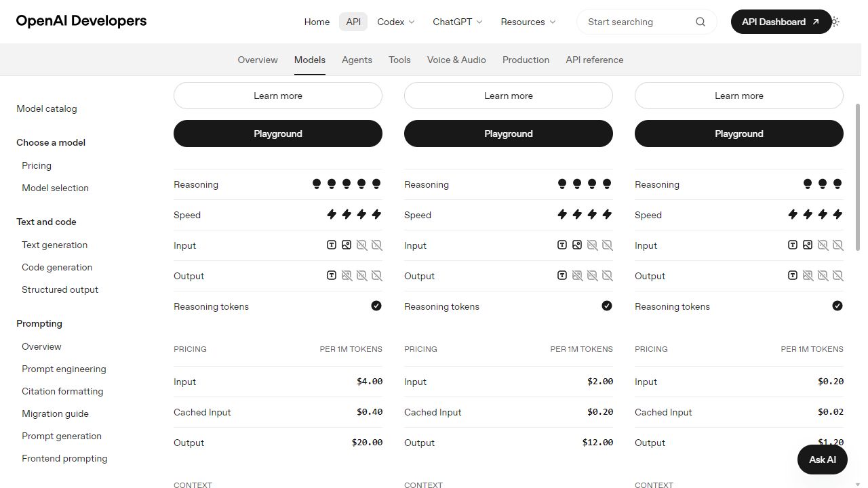Click the $0.20 model's text input icon
Screen dimensions: 868x488
coord(793,245)
